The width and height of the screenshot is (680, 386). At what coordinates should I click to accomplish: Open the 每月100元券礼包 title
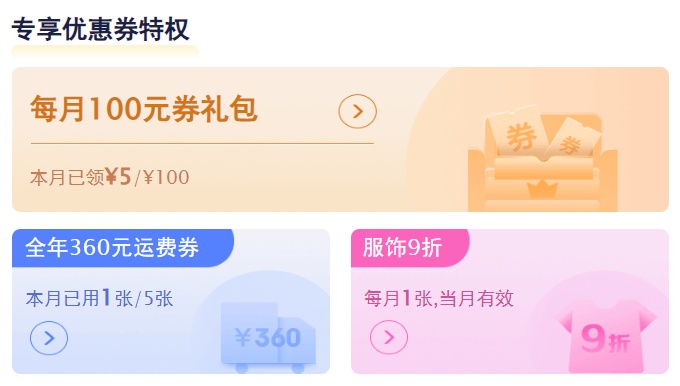tap(144, 109)
